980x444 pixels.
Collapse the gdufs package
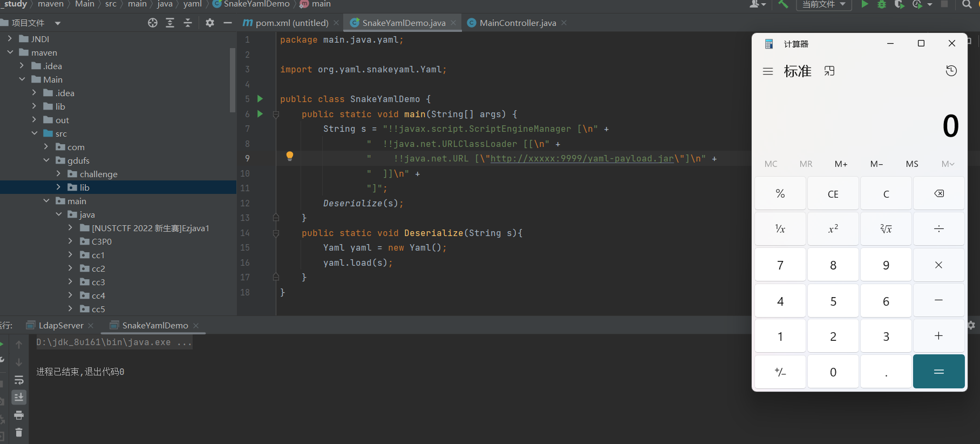[x=46, y=160]
